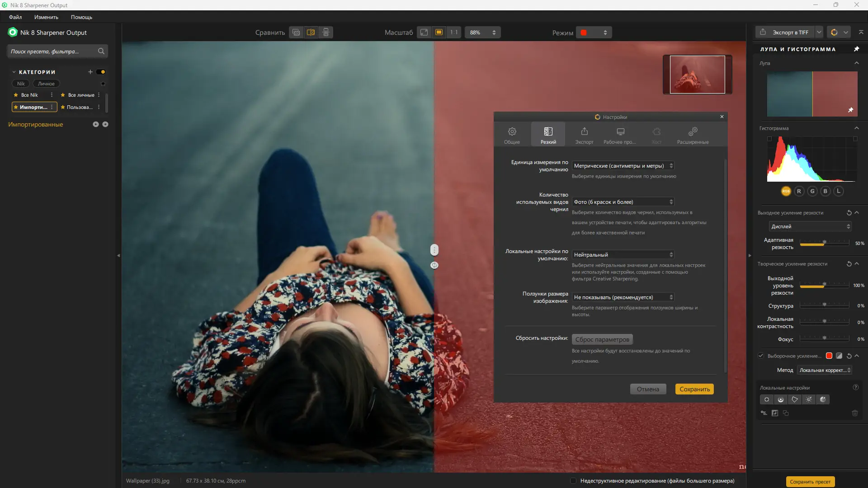868x488 pixels.
Task: Toggle the Выборочное усиление checkbox
Action: (761, 356)
